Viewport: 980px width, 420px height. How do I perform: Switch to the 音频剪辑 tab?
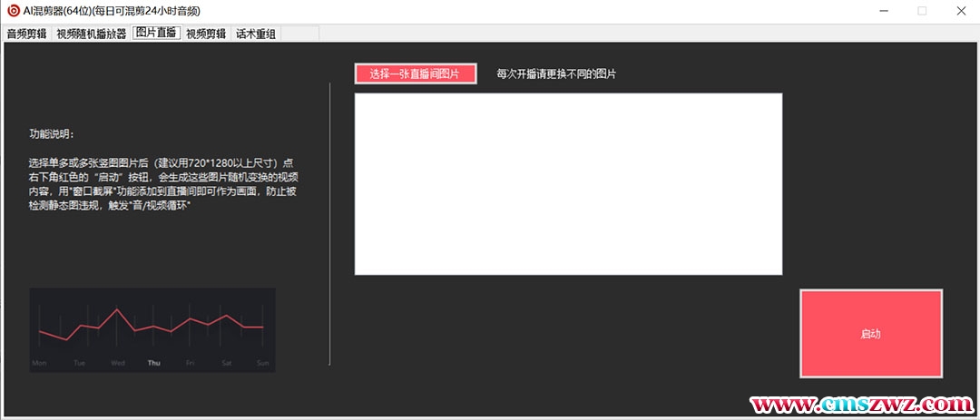[x=26, y=34]
